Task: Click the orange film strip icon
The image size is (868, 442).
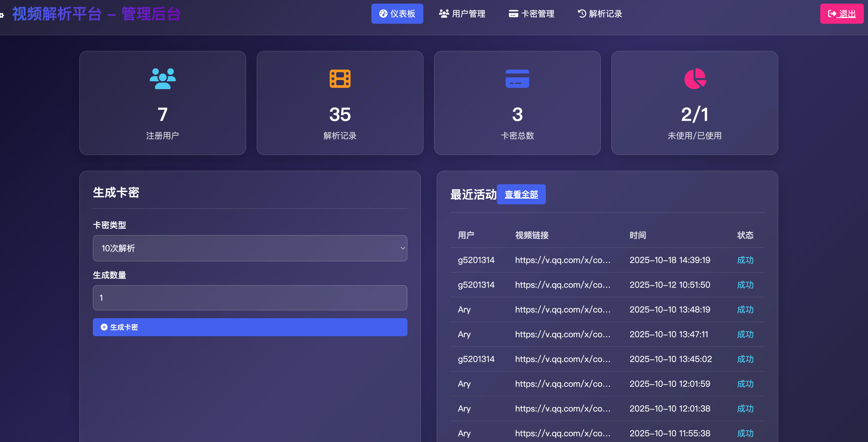Action: click(x=340, y=78)
